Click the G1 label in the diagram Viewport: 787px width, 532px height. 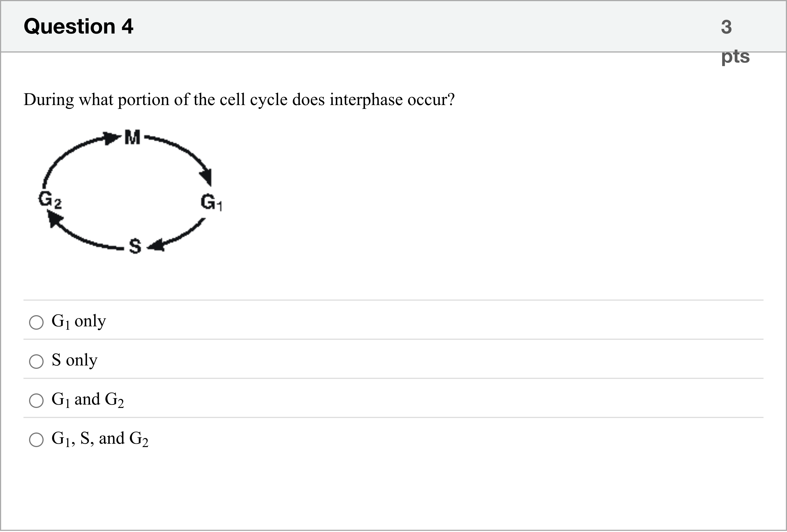click(x=212, y=202)
